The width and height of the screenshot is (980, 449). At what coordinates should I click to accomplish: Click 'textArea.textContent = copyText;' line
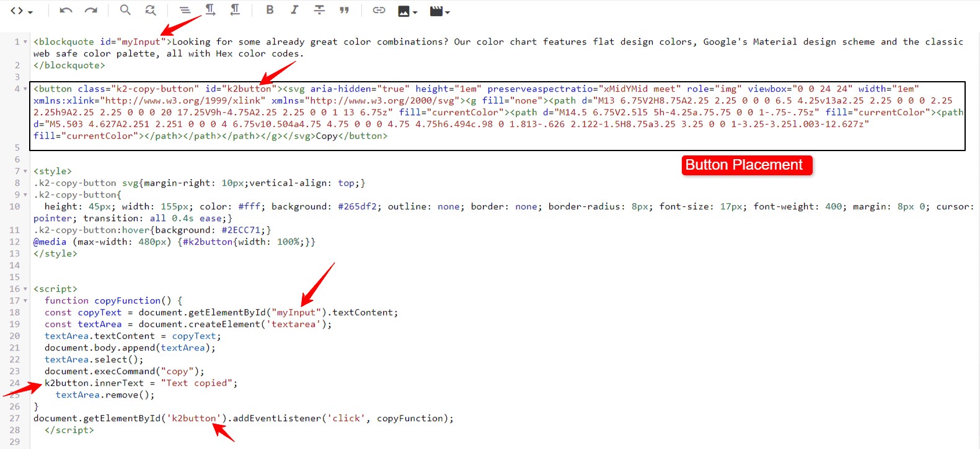click(133, 336)
